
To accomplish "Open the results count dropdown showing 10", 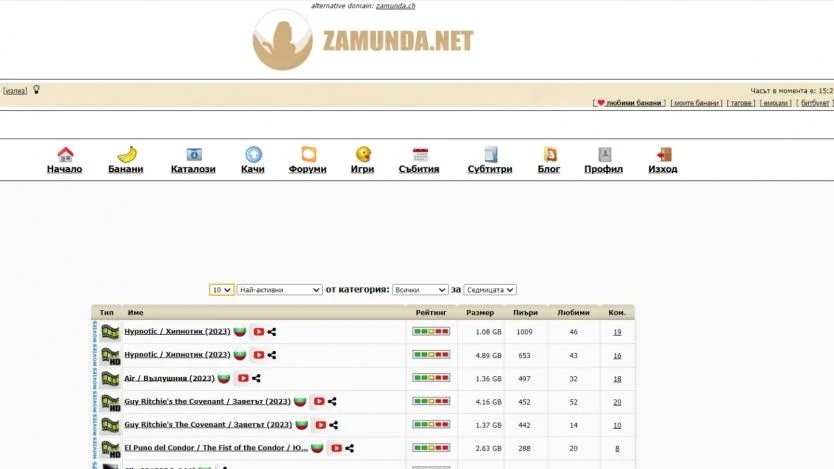I will pos(221,290).
